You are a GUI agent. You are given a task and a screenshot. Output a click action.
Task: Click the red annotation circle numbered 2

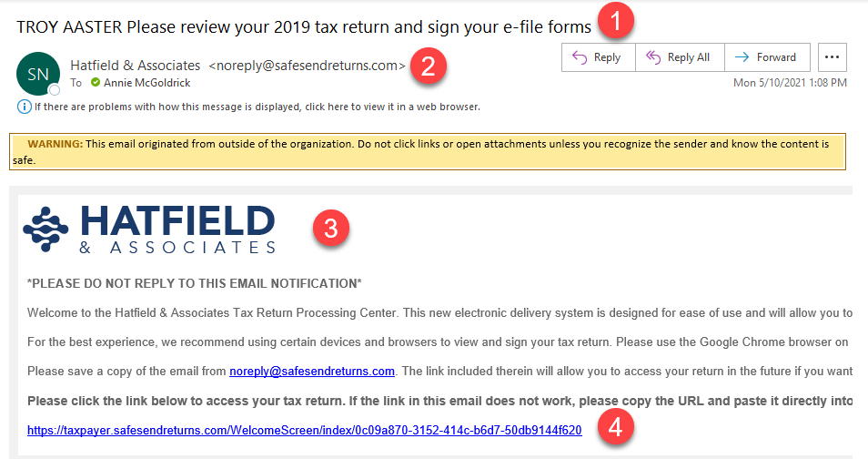click(x=428, y=66)
